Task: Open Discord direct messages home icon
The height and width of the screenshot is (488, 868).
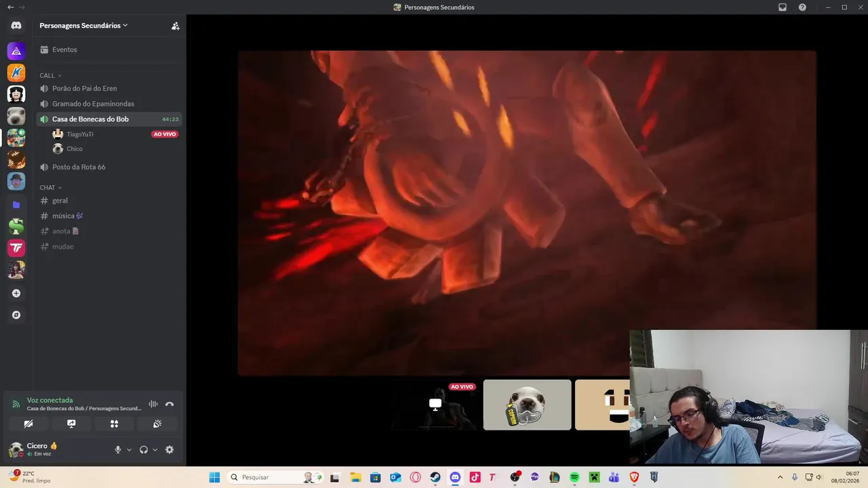Action: [x=16, y=26]
